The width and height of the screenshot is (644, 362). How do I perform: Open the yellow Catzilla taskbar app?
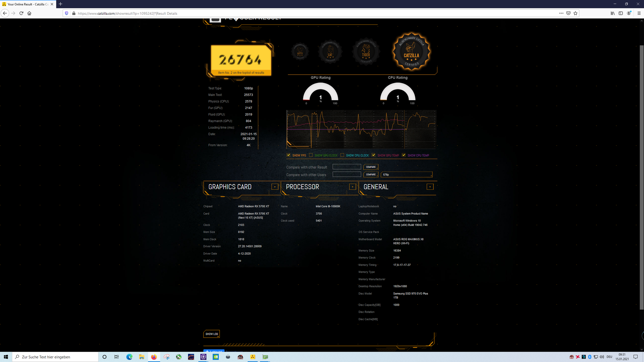pos(253,357)
